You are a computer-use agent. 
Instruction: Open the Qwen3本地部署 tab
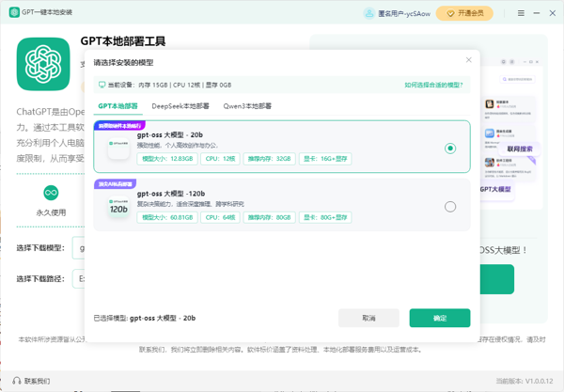coord(247,106)
